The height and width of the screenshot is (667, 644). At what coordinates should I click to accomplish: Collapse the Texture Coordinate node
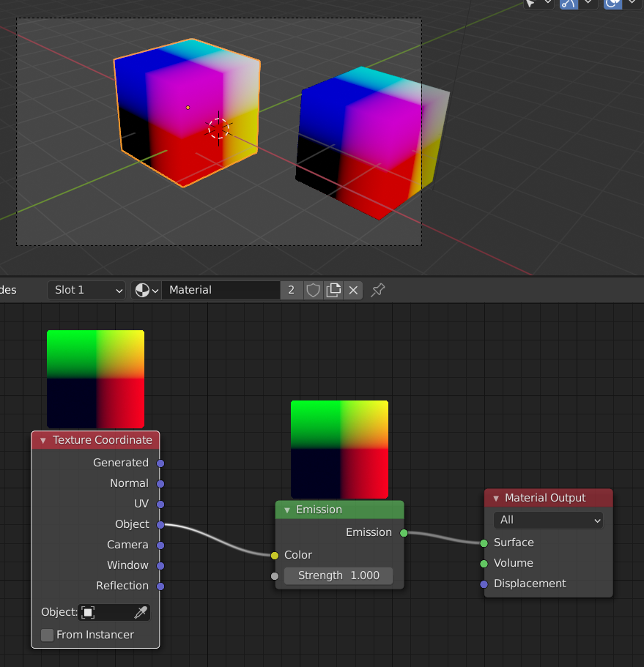(43, 440)
